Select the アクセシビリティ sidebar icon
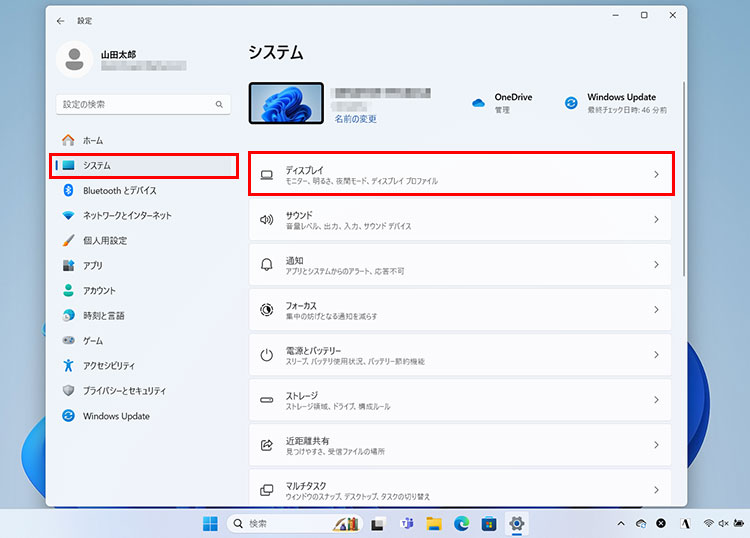 point(69,365)
